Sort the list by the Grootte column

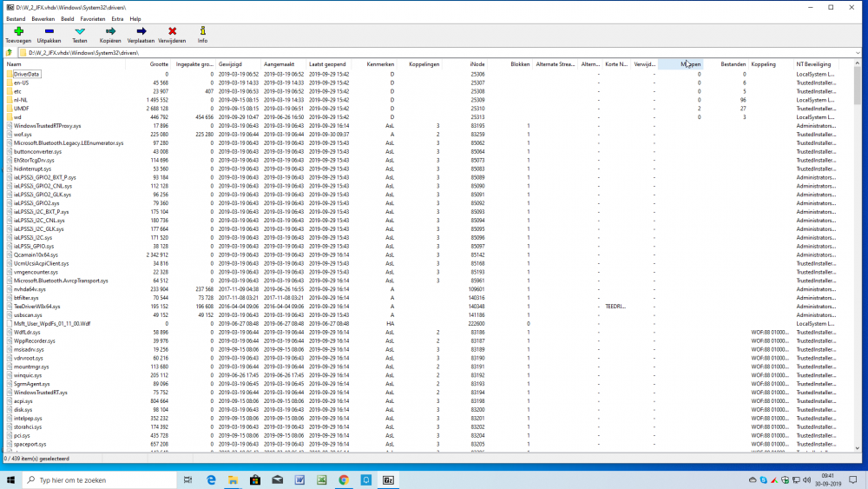159,64
